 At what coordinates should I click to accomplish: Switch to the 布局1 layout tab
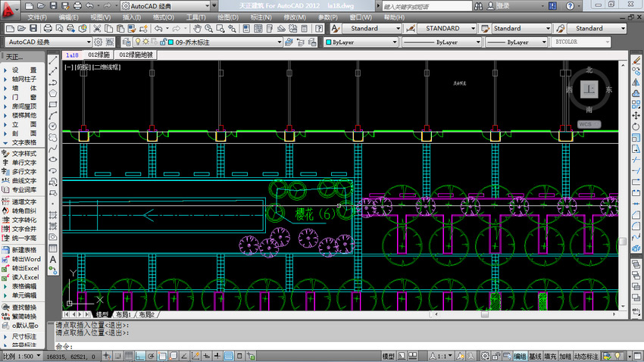(x=123, y=314)
